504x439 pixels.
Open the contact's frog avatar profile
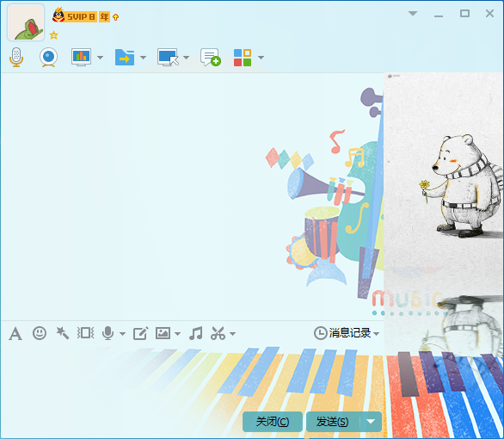pos(26,22)
